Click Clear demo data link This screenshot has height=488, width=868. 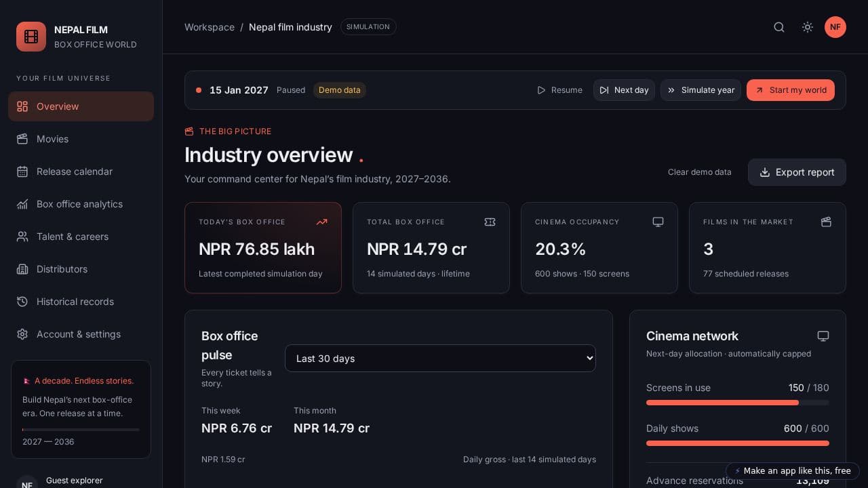[x=700, y=172]
